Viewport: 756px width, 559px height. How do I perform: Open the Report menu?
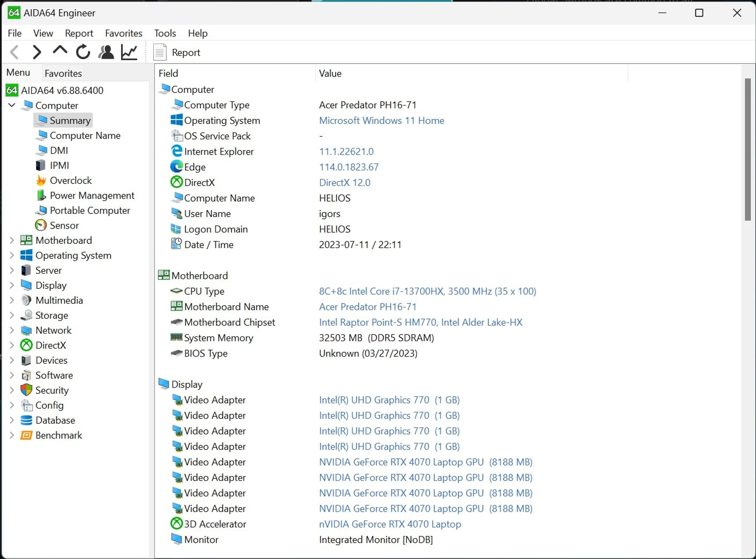point(79,33)
